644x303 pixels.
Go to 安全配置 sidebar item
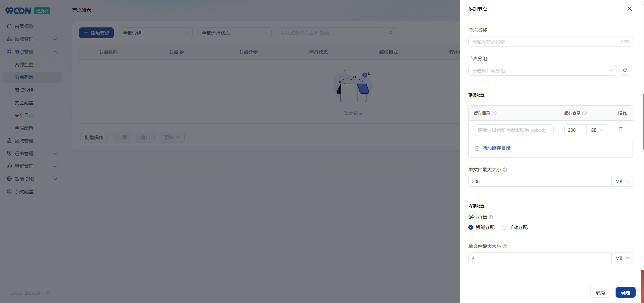[24, 103]
